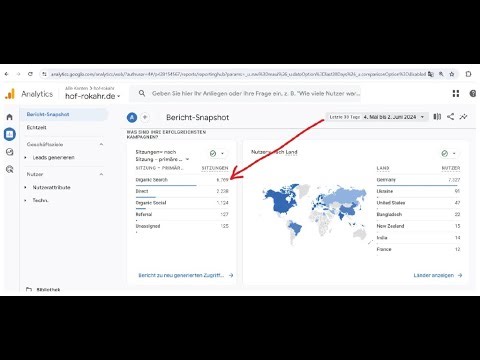This screenshot has height=360, width=480.
Task: Click the site info icon in address bar
Action: [x=44, y=74]
